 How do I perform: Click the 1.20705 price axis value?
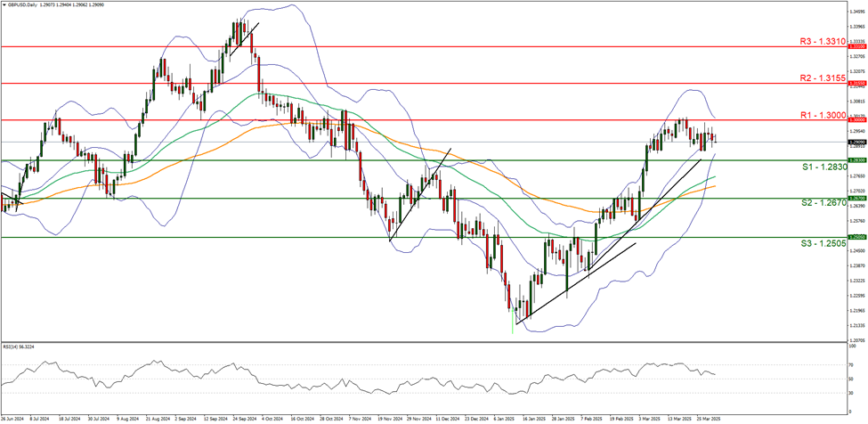point(856,340)
